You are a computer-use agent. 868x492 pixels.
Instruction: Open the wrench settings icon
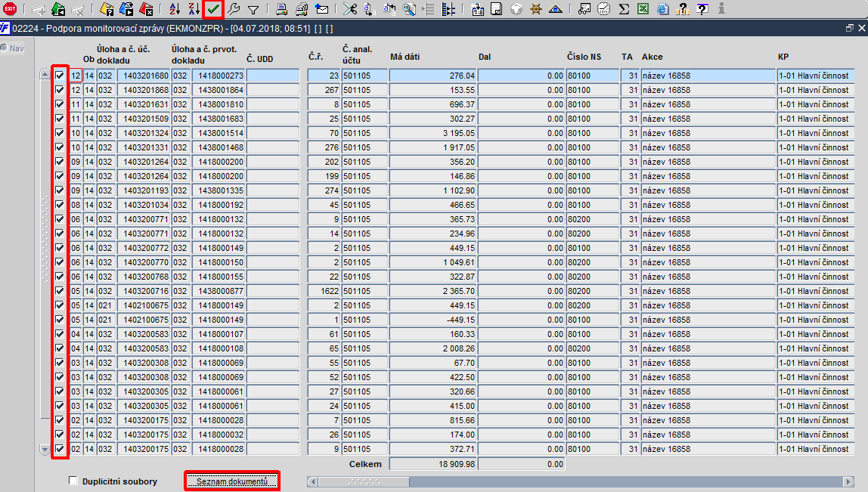[234, 9]
